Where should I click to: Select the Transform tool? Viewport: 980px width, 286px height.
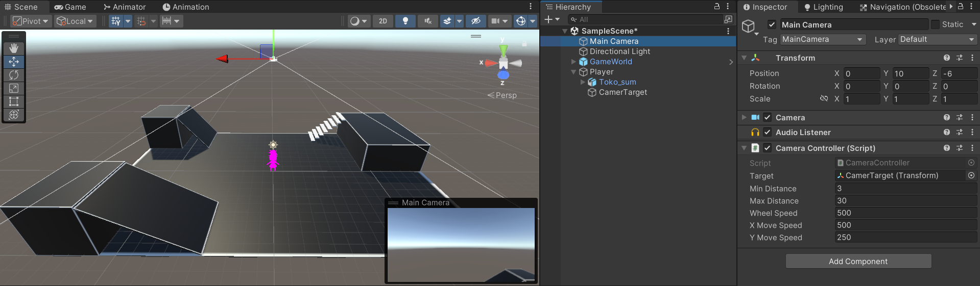click(14, 115)
